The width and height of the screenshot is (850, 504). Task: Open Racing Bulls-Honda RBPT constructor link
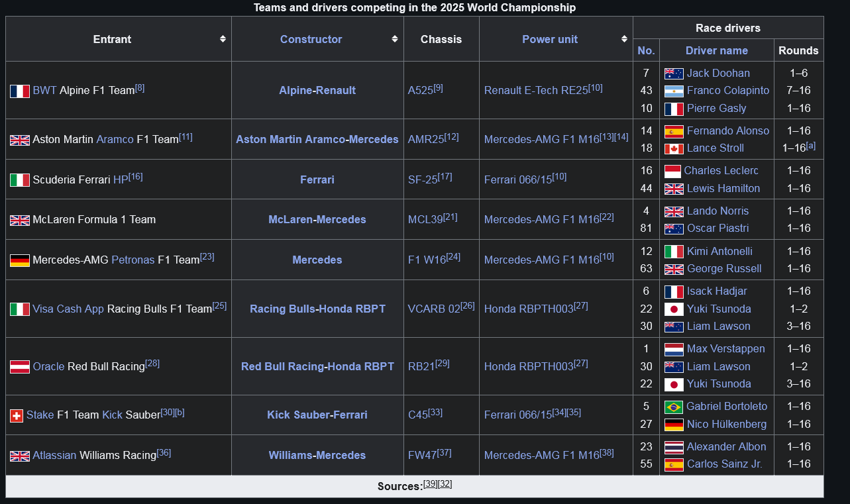(x=317, y=309)
